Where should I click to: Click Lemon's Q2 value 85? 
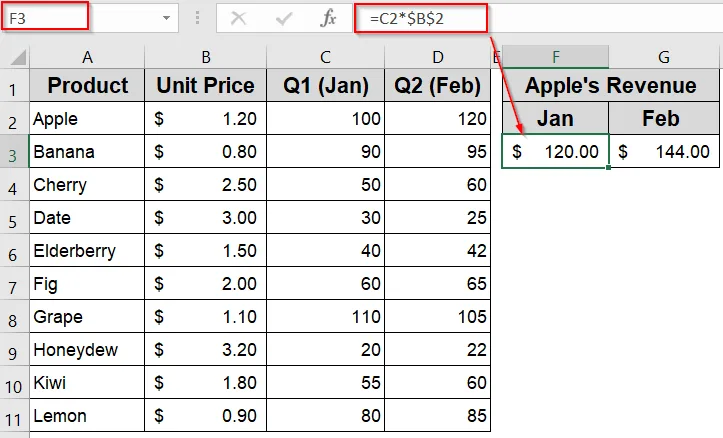438,415
